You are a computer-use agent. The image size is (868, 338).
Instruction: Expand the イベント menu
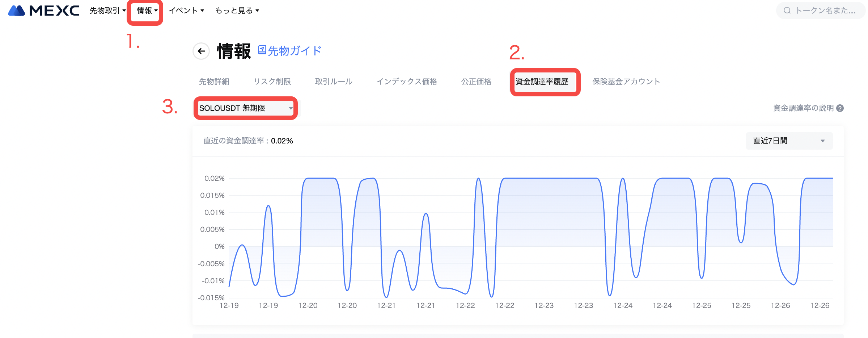tap(186, 11)
